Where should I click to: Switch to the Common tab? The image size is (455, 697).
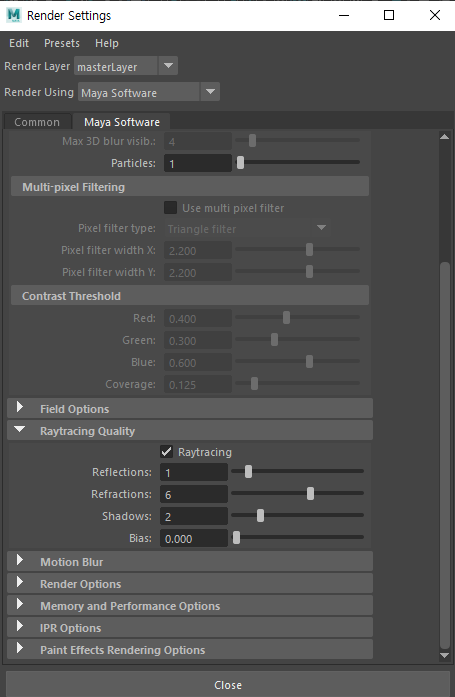coord(37,122)
